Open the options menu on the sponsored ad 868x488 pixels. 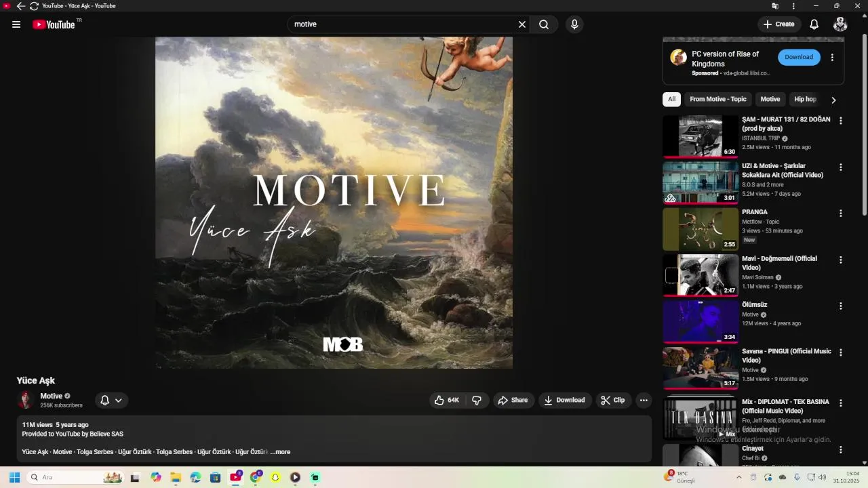click(x=832, y=58)
